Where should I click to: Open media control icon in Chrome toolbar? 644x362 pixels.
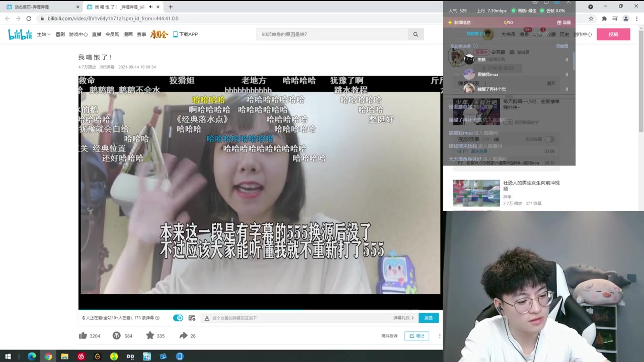click(615, 19)
